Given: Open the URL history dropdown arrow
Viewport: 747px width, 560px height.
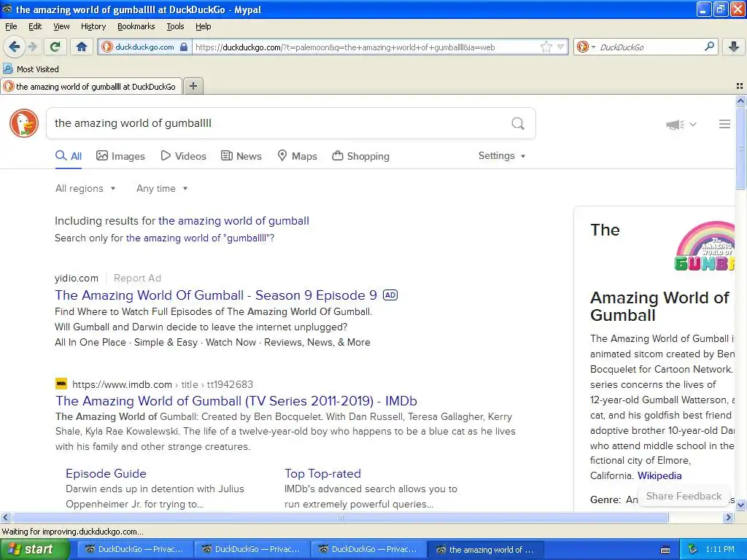Looking at the screenshot, I should pyautogui.click(x=561, y=47).
